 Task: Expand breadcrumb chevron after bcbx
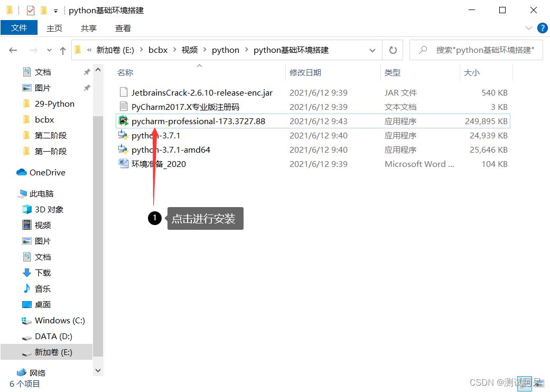coord(174,50)
